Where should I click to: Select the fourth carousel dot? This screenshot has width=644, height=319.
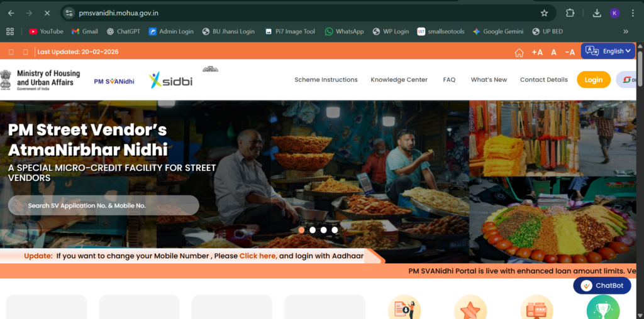tap(335, 230)
